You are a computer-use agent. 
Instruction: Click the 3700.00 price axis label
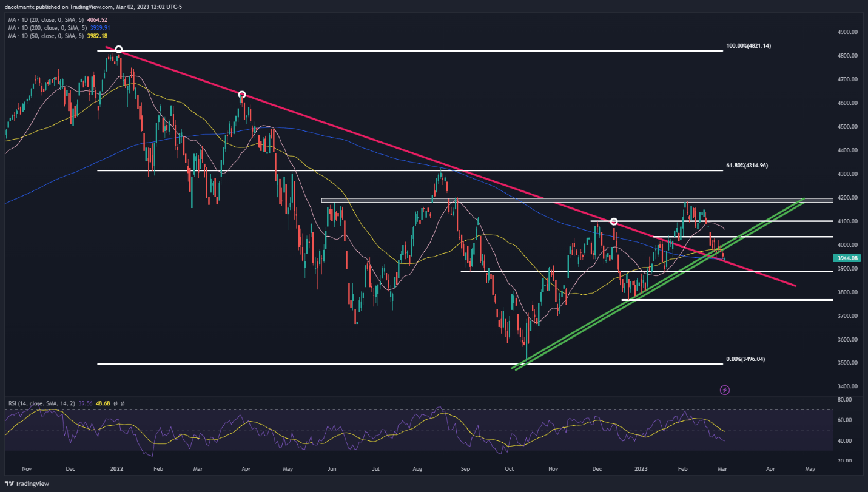[x=847, y=316]
